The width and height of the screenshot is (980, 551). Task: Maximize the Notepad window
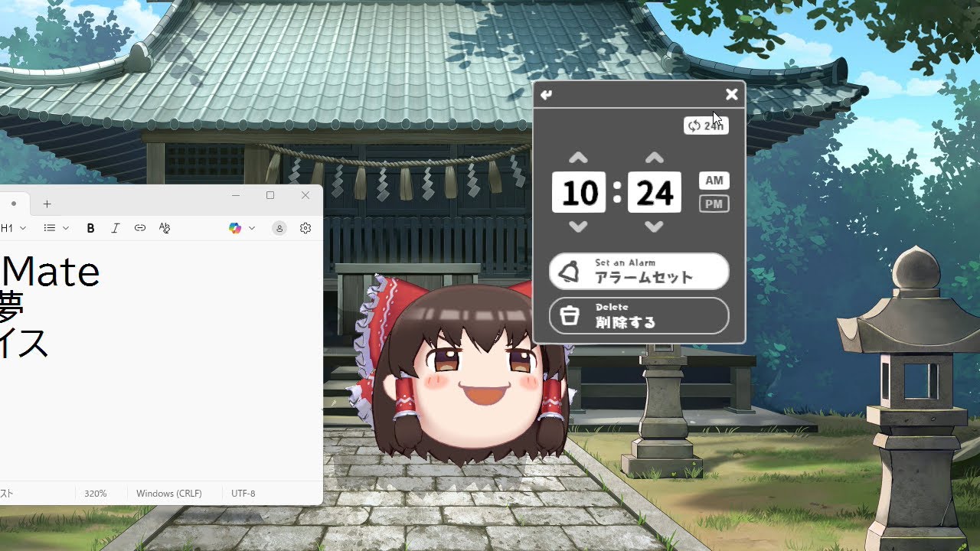tap(270, 196)
